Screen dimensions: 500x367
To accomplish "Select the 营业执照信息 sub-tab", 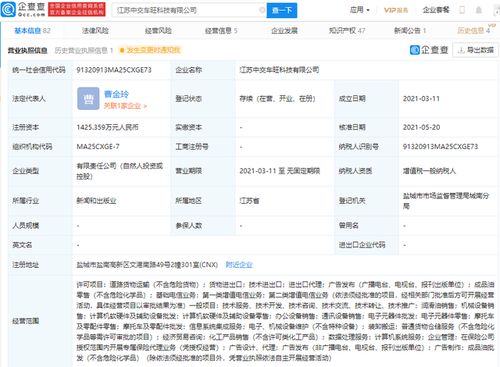I will [27, 50].
